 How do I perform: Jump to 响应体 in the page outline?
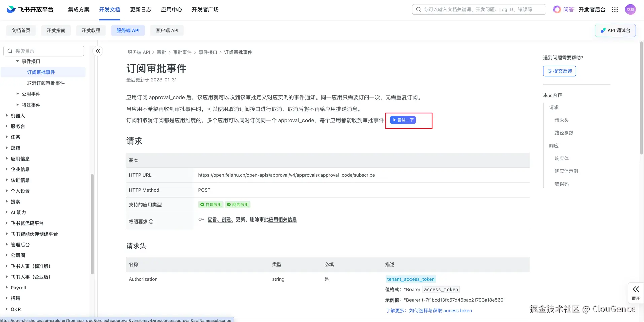[x=562, y=158]
